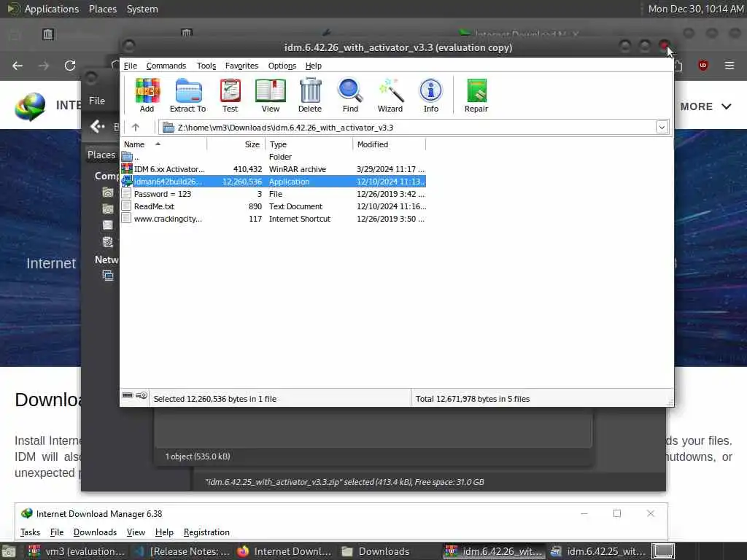Select idman642build26 application row

coord(273,182)
